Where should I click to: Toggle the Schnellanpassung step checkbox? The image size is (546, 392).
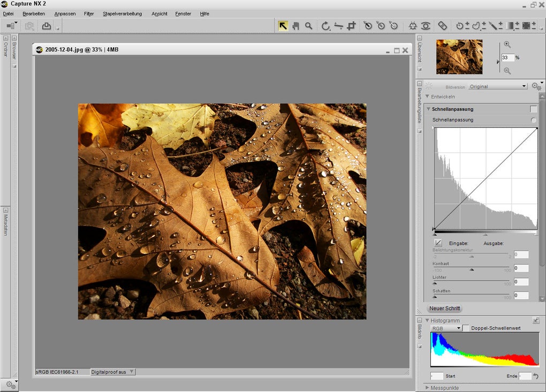tap(533, 109)
